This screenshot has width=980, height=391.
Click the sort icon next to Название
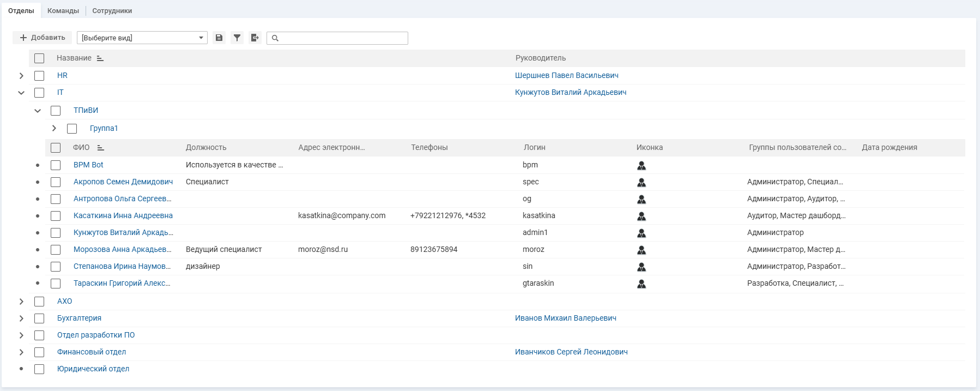click(x=100, y=58)
